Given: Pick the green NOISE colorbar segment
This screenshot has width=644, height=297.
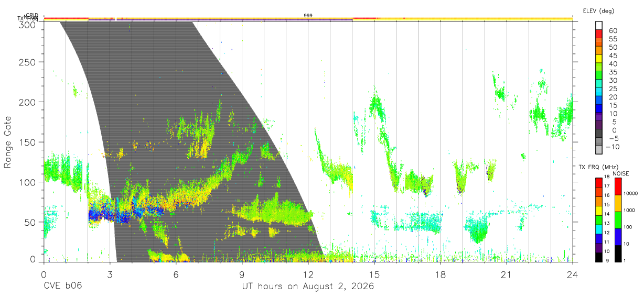Looking at the screenshot, I should click(618, 220).
